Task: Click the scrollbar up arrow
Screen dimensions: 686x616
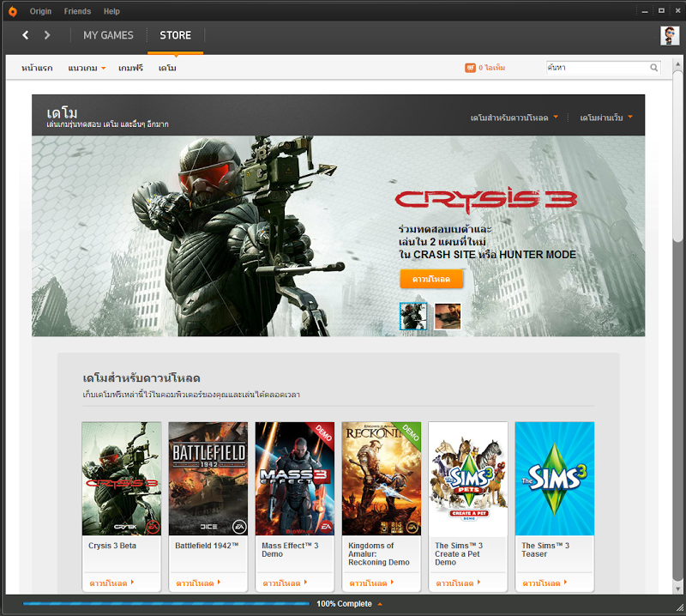Action: pyautogui.click(x=677, y=64)
